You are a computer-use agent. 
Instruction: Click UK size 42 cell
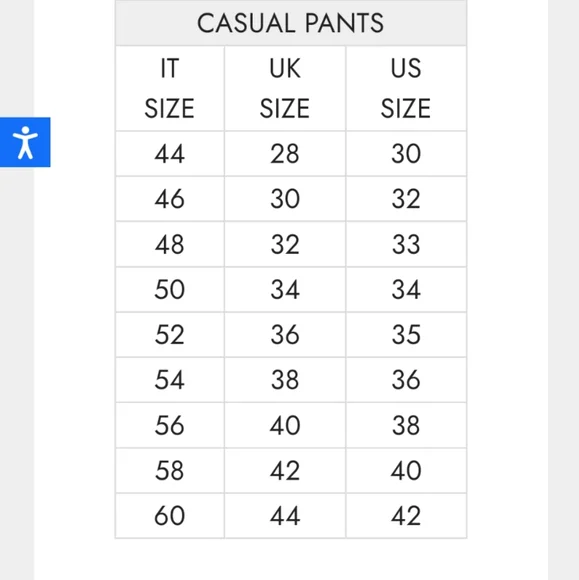click(x=285, y=471)
